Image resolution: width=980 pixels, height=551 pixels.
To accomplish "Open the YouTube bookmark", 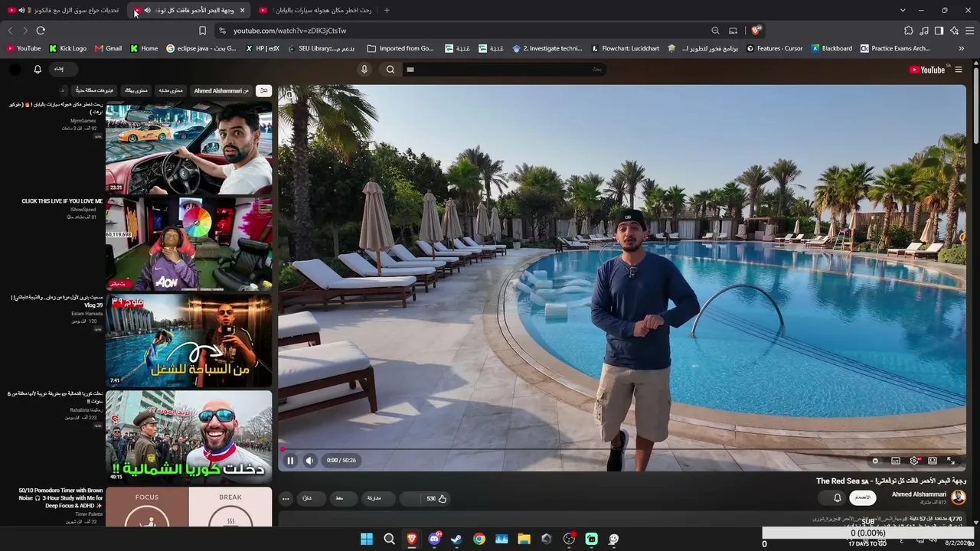I will pyautogui.click(x=23, y=48).
